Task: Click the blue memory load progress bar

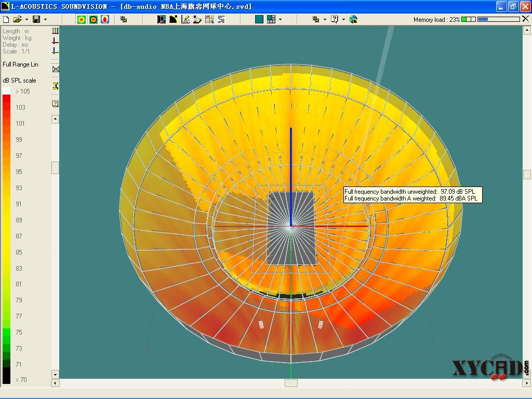Action: pyautogui.click(x=499, y=19)
